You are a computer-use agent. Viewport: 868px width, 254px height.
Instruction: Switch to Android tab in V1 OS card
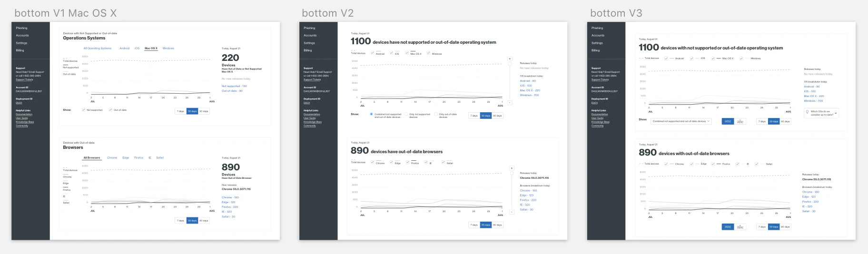[125, 48]
